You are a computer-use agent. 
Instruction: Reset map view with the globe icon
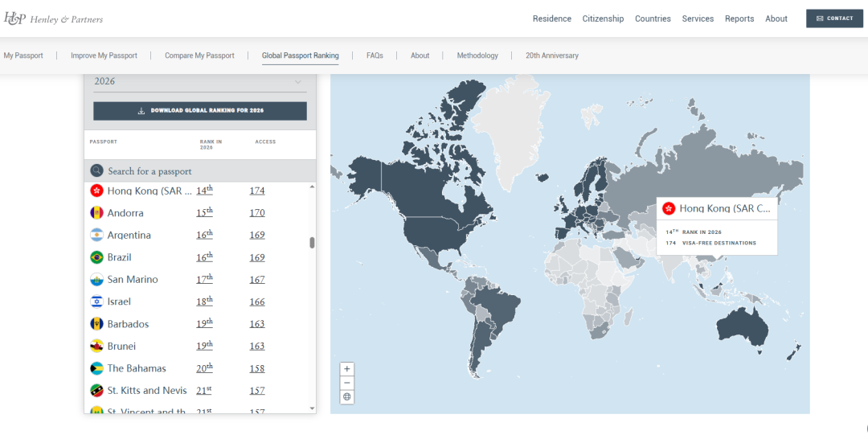pos(347,396)
